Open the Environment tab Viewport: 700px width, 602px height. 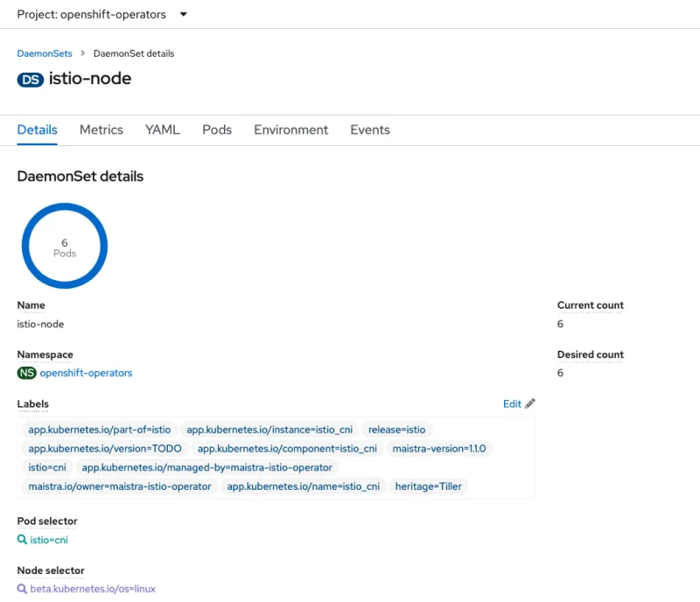tap(290, 129)
